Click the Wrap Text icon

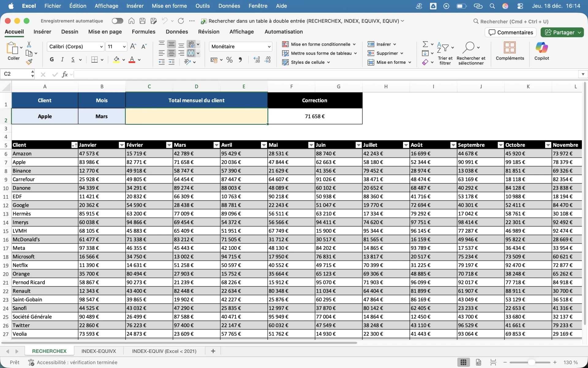pos(191,44)
